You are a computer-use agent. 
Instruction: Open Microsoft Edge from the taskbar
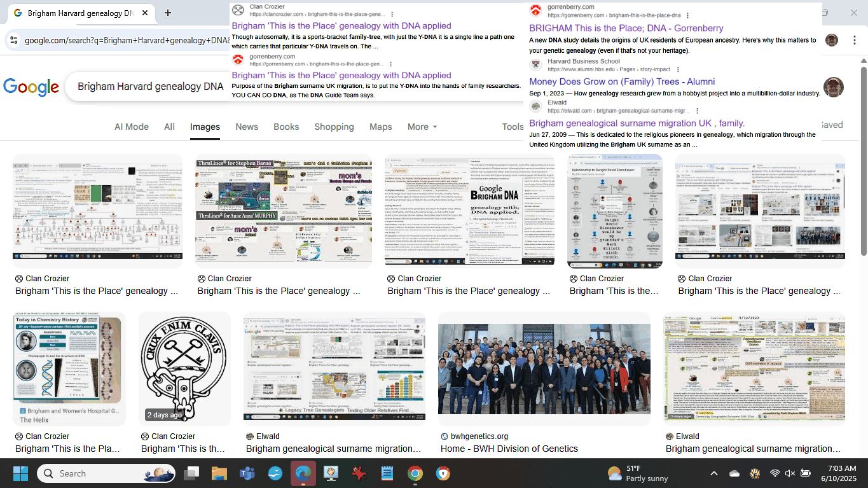303,473
